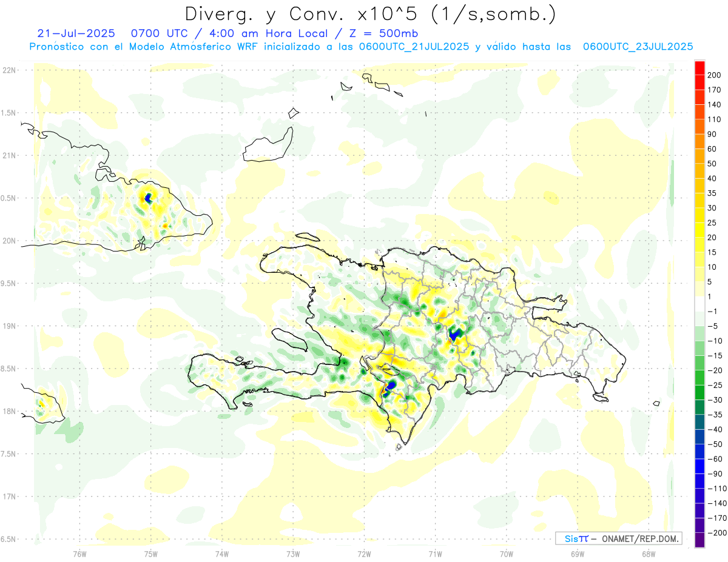This screenshot has width=728, height=562.
Task: Click the colorbar value "-35" label
Action: 715,415
